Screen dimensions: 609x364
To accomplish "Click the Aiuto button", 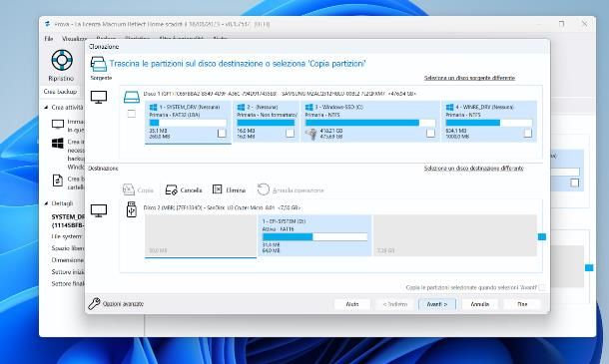I will (x=352, y=304).
